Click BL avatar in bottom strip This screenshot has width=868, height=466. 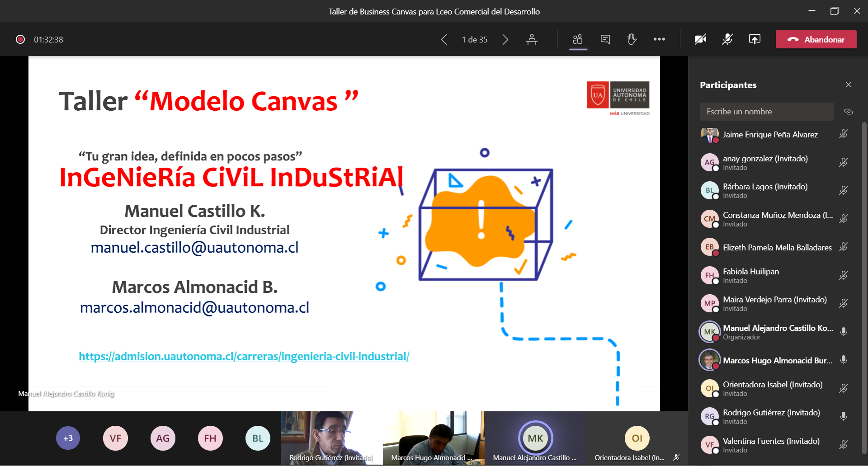(x=258, y=438)
